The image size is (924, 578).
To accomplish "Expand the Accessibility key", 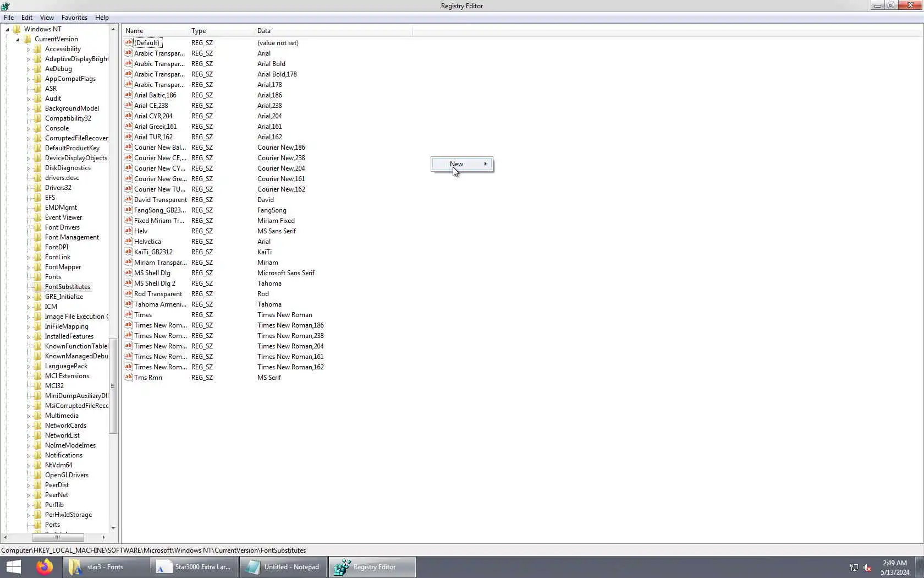I will point(28,50).
